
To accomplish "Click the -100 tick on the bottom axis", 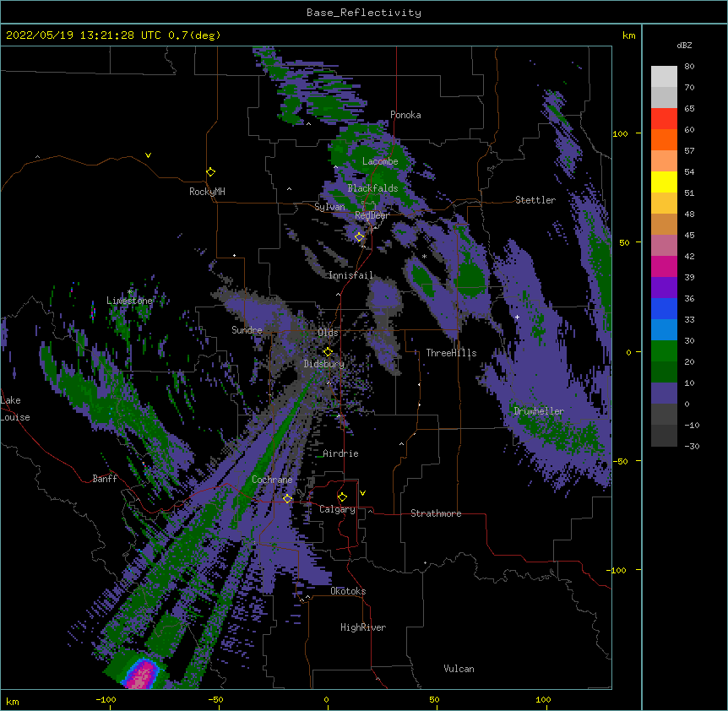I will (x=106, y=700).
